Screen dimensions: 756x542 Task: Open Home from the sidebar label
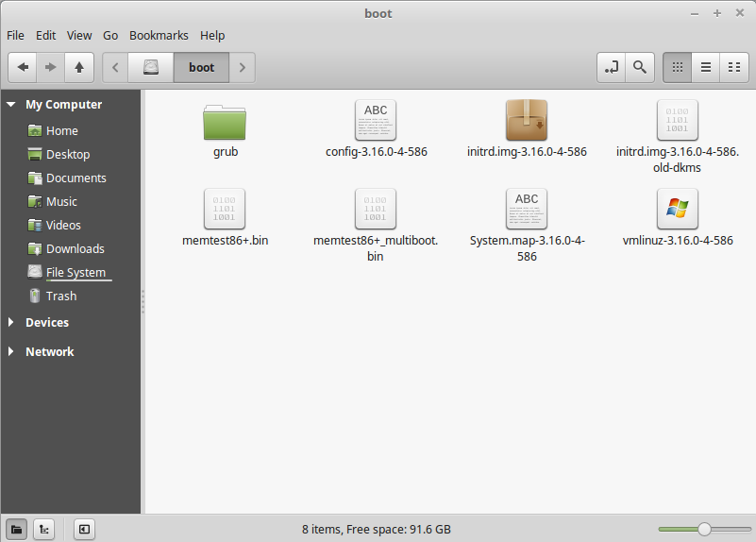62,130
